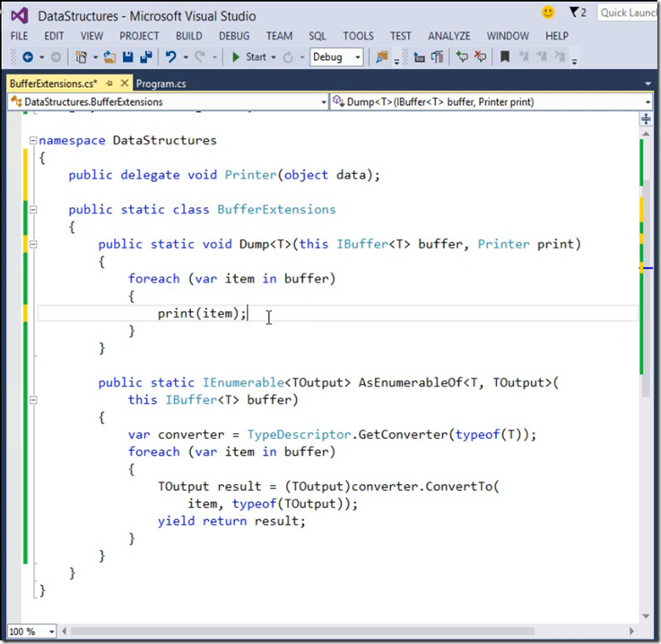
Task: Click the Save All icon
Action: pos(146,57)
